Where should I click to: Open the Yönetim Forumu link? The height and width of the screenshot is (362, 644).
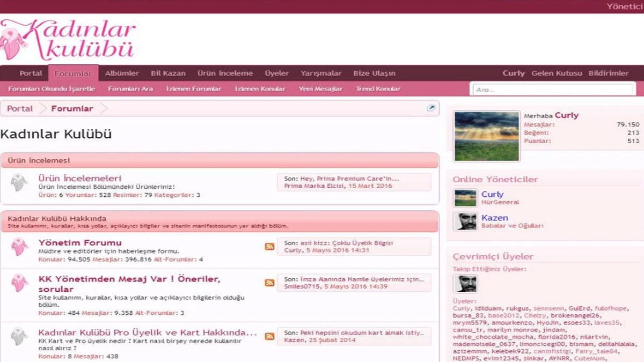pyautogui.click(x=80, y=242)
